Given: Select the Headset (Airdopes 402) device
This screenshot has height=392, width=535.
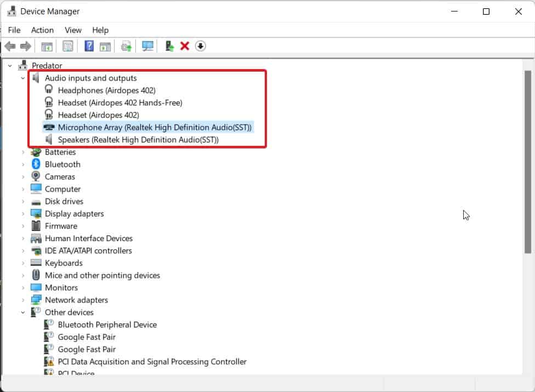Looking at the screenshot, I should pos(99,115).
